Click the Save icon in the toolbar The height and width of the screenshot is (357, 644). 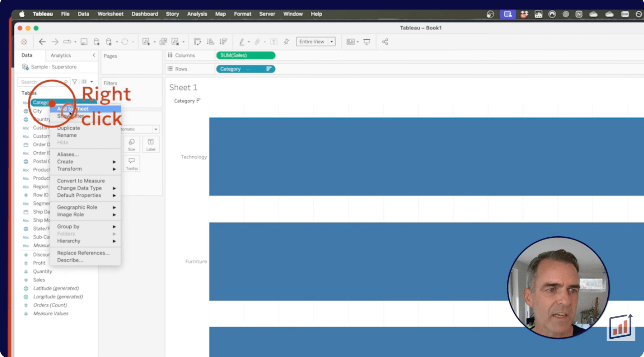pos(84,42)
